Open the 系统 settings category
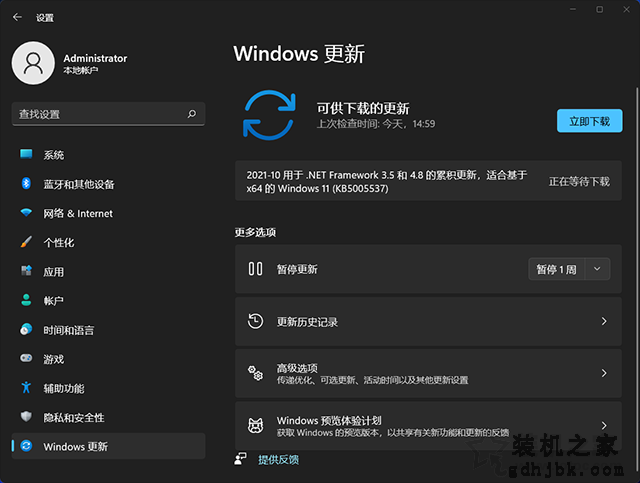640x483 pixels. click(x=108, y=155)
